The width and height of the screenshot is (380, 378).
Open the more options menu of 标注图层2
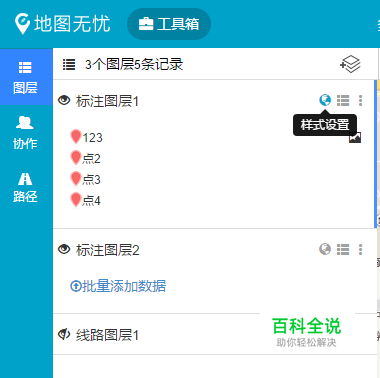[x=360, y=249]
